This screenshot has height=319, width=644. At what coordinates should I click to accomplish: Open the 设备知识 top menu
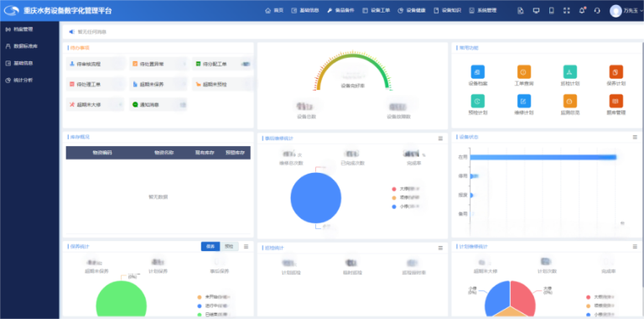(x=447, y=10)
